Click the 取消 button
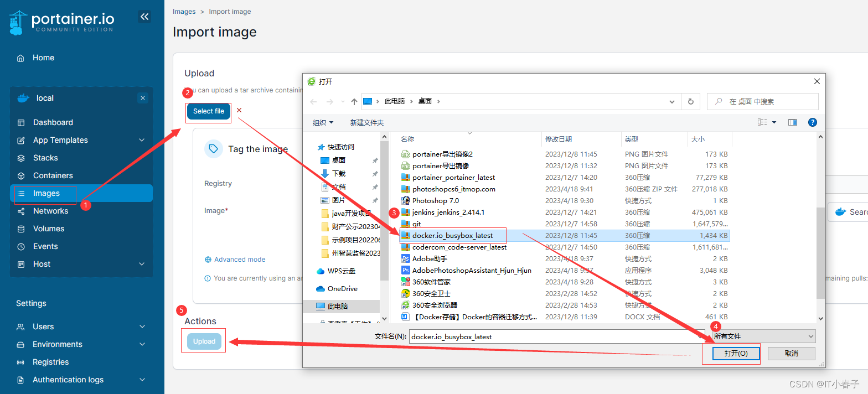Viewport: 868px width, 394px height. [792, 354]
